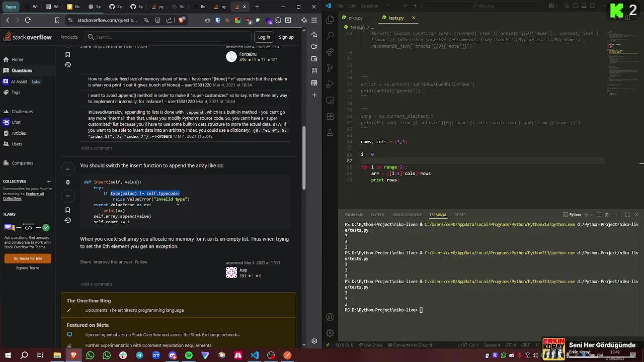Upvote Juip's answer

pos(67,168)
